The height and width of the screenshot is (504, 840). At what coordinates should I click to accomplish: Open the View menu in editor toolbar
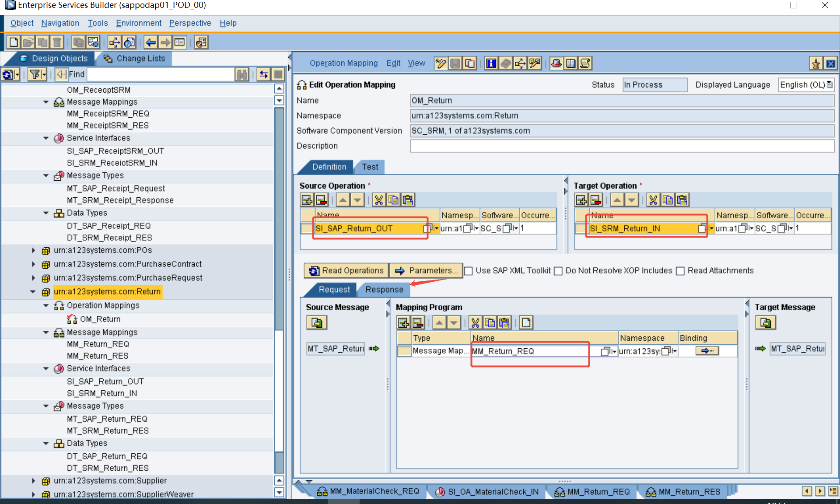416,63
